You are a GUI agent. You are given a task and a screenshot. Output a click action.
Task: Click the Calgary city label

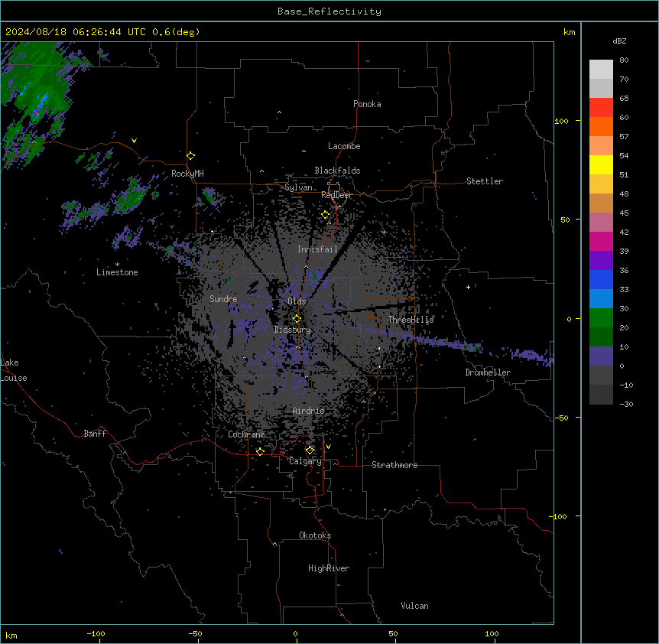306,461
